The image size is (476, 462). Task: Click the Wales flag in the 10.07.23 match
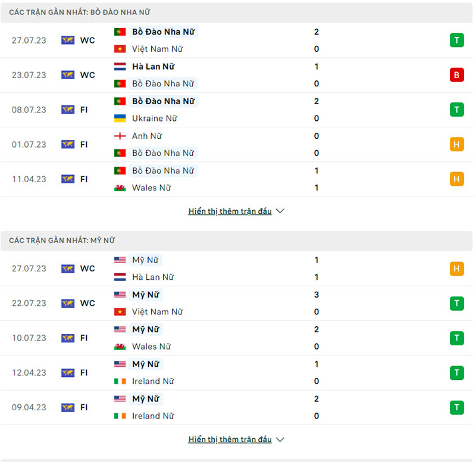point(120,346)
